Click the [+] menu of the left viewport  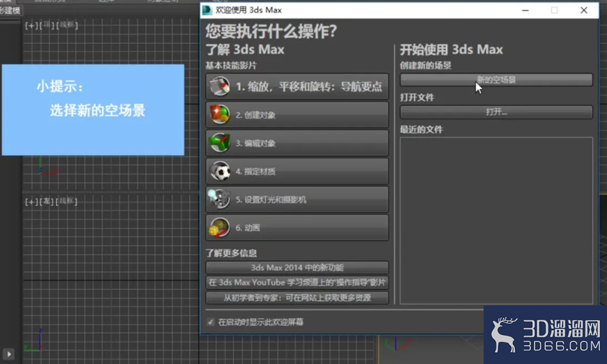[x=31, y=202]
